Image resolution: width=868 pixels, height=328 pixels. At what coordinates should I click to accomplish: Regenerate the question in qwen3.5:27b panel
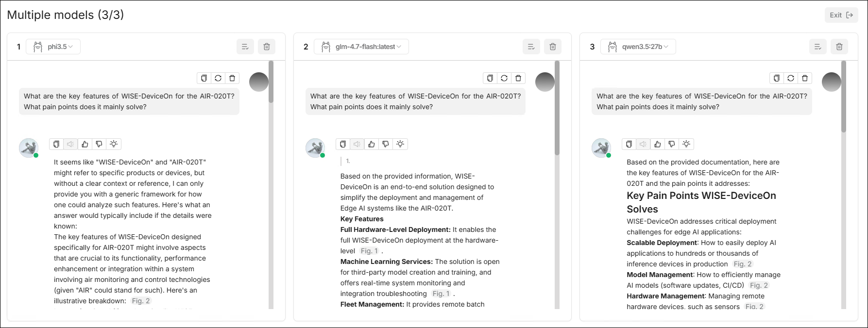(791, 78)
